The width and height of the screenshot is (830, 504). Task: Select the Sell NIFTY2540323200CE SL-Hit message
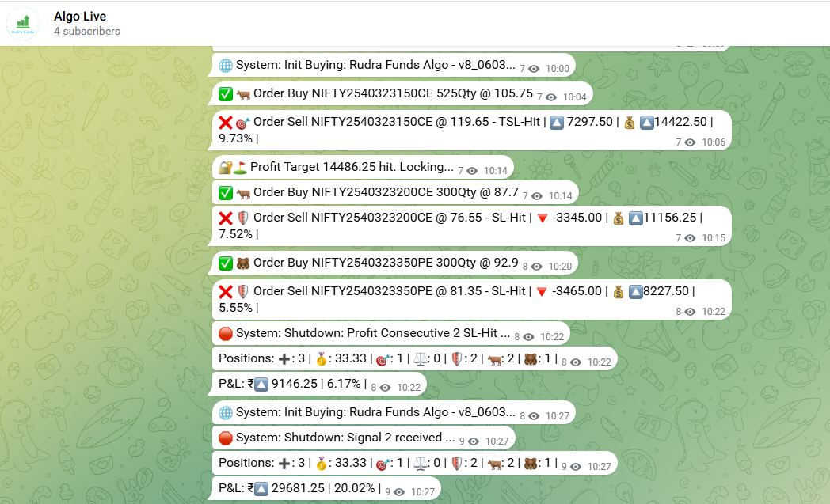(x=459, y=225)
